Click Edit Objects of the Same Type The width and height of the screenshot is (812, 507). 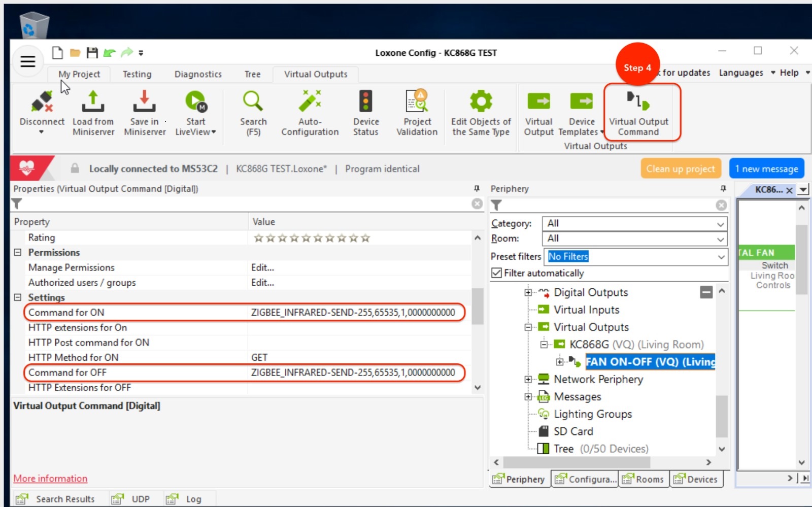(481, 102)
